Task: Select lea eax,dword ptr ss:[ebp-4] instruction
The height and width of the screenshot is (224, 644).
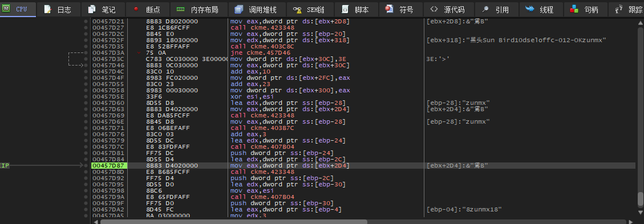Action: pos(286,209)
